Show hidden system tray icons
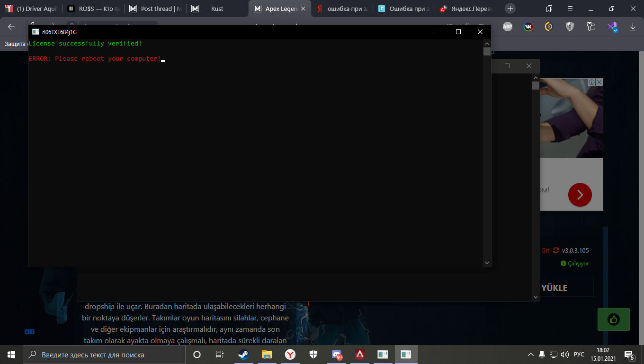 pyautogui.click(x=531, y=355)
